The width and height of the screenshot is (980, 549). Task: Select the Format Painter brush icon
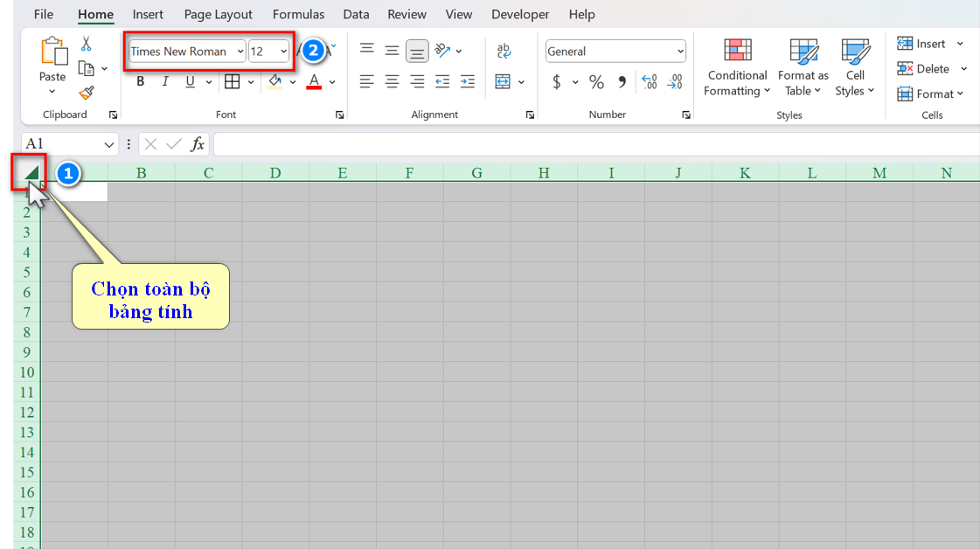(x=86, y=93)
